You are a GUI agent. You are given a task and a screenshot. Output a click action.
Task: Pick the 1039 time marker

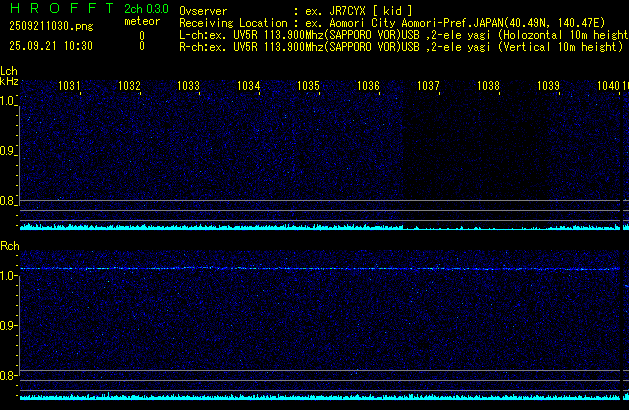pyautogui.click(x=548, y=87)
